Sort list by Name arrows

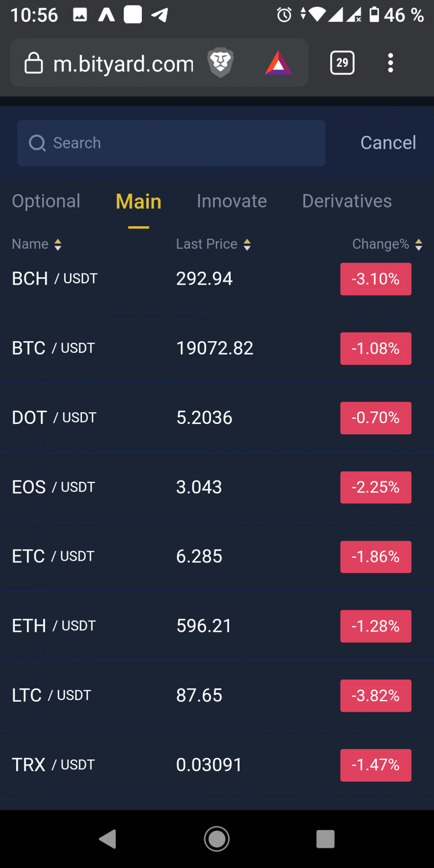[58, 244]
